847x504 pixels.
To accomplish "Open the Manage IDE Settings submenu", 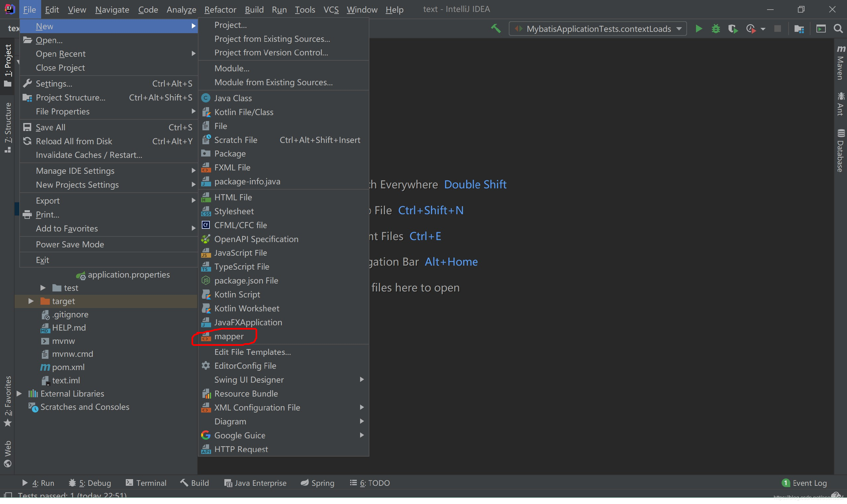I will (109, 171).
